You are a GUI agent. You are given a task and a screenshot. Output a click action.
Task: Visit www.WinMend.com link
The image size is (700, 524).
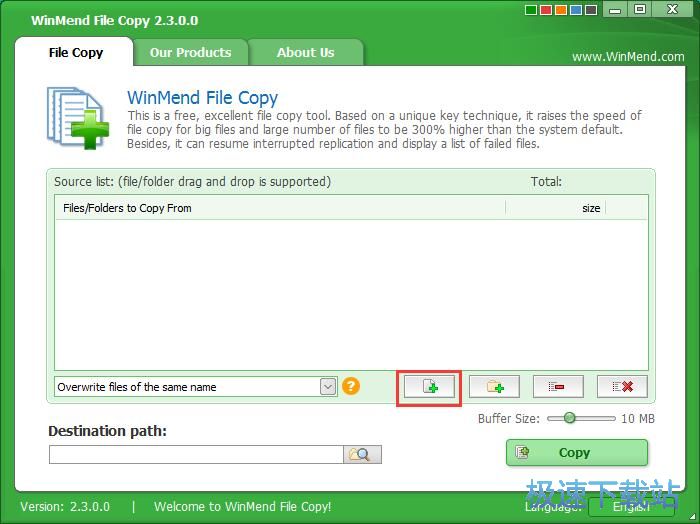(x=628, y=57)
